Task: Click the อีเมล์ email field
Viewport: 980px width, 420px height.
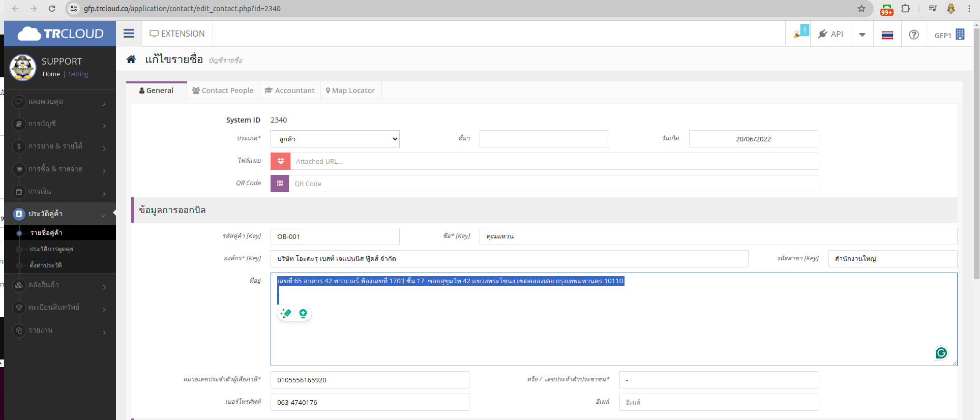Action: [x=719, y=402]
